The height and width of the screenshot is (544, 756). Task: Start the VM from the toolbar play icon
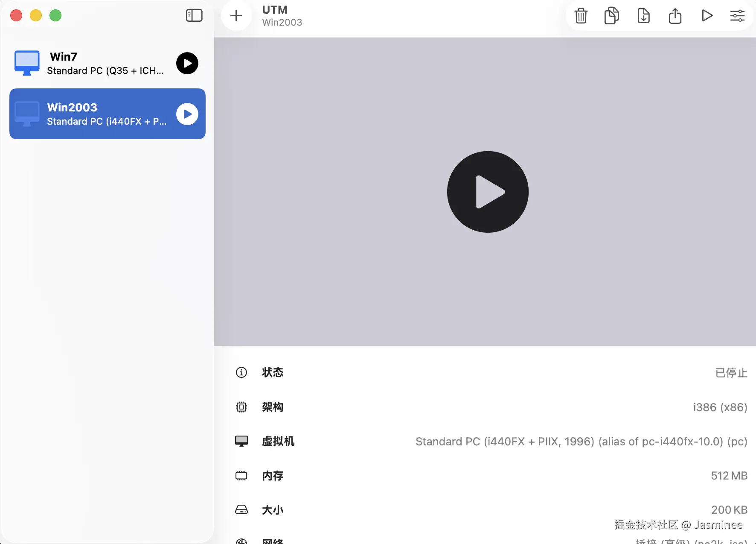(707, 16)
